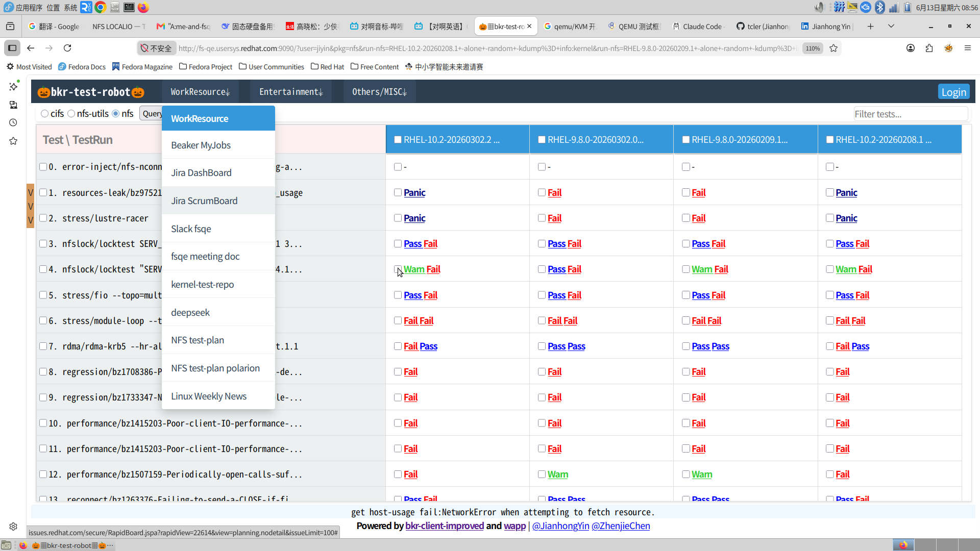Switch to the qemu/KVM tab

point(570,26)
